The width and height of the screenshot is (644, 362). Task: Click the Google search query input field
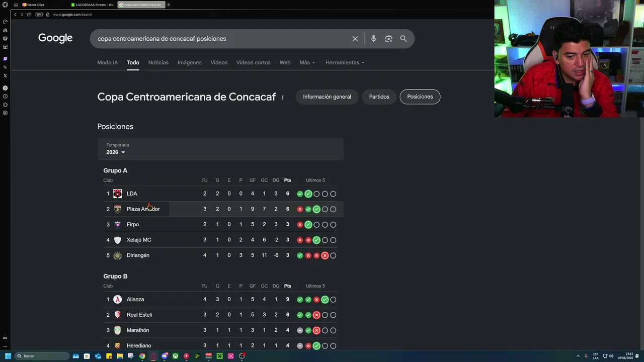click(221, 39)
